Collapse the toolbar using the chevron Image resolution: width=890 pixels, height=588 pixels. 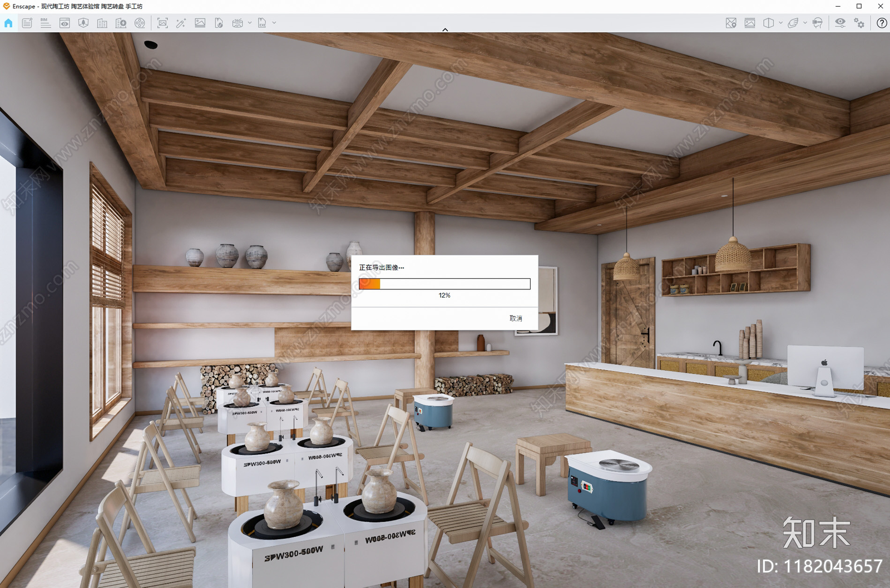[445, 29]
